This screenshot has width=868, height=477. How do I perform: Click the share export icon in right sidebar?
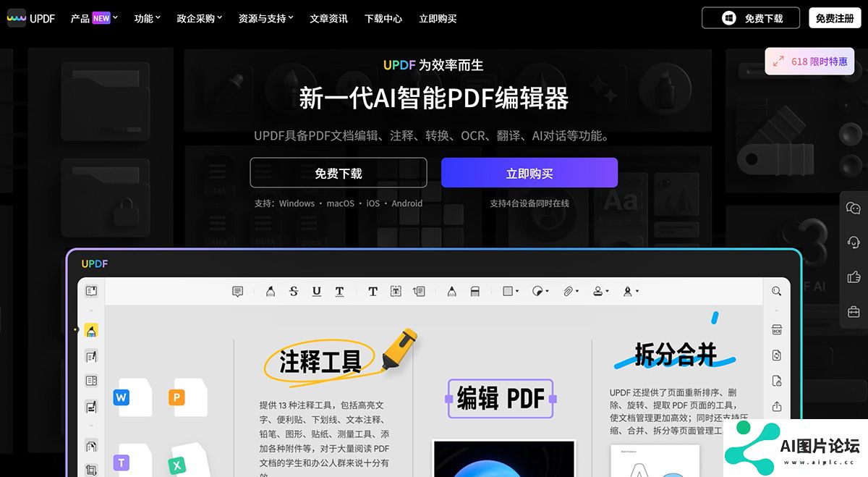[777, 406]
